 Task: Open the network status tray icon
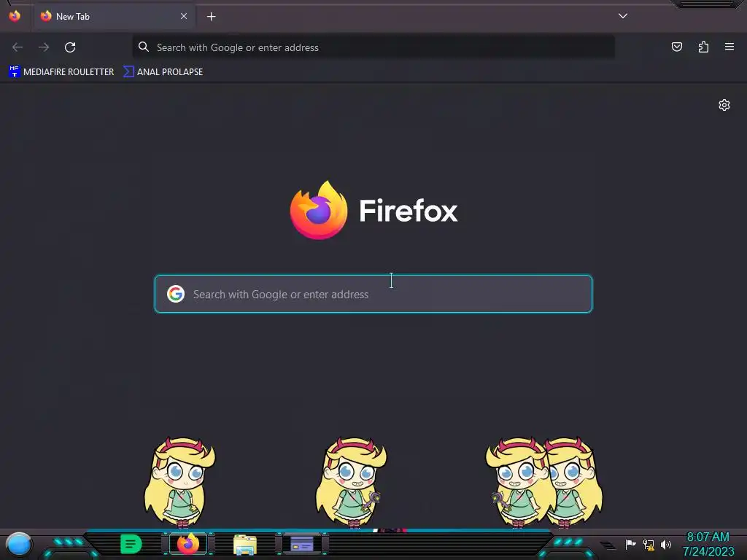point(649,544)
